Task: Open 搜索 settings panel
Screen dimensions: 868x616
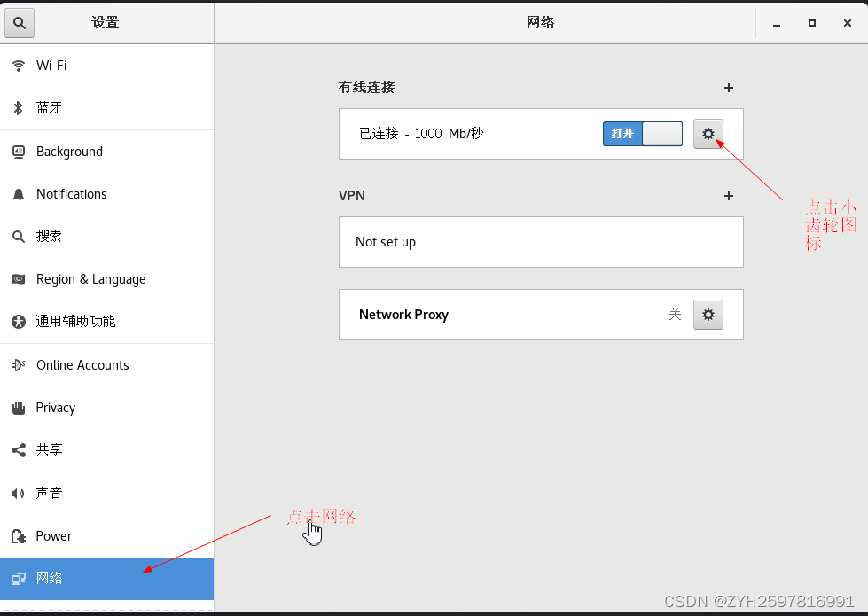Action: coord(107,237)
